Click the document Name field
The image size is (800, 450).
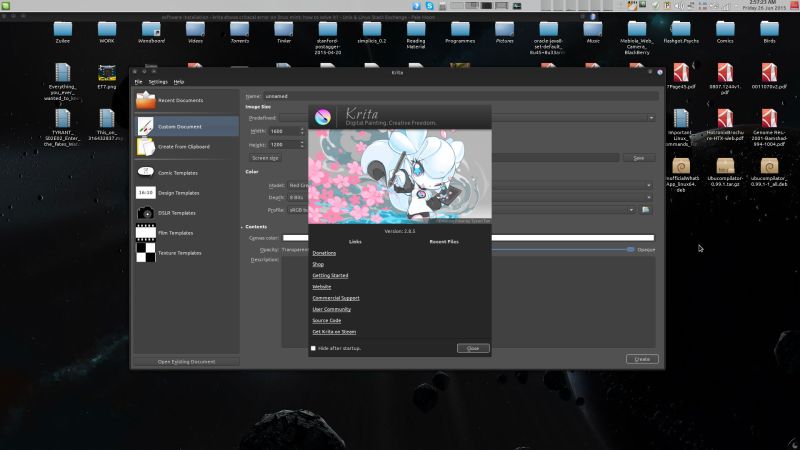pyautogui.click(x=461, y=96)
